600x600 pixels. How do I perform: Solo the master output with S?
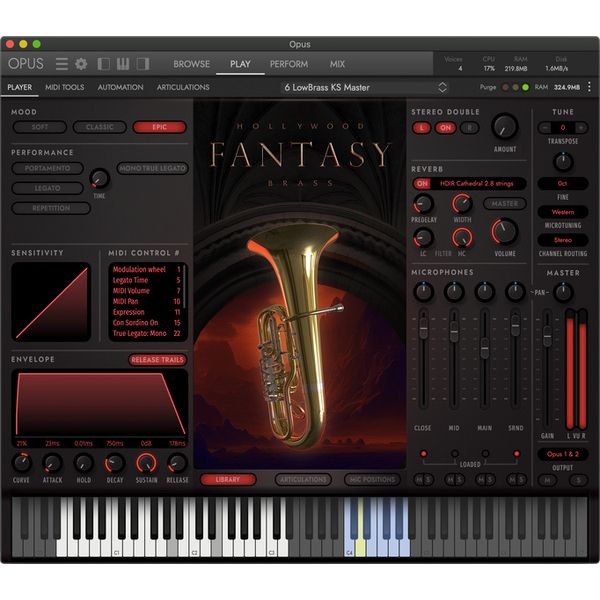[x=579, y=480]
